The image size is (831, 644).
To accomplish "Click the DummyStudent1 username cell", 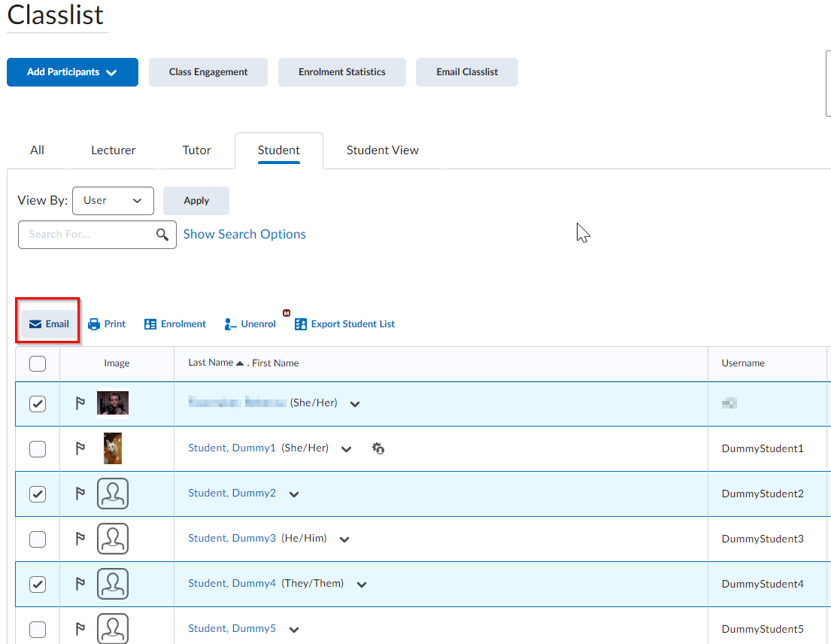I will 763,448.
